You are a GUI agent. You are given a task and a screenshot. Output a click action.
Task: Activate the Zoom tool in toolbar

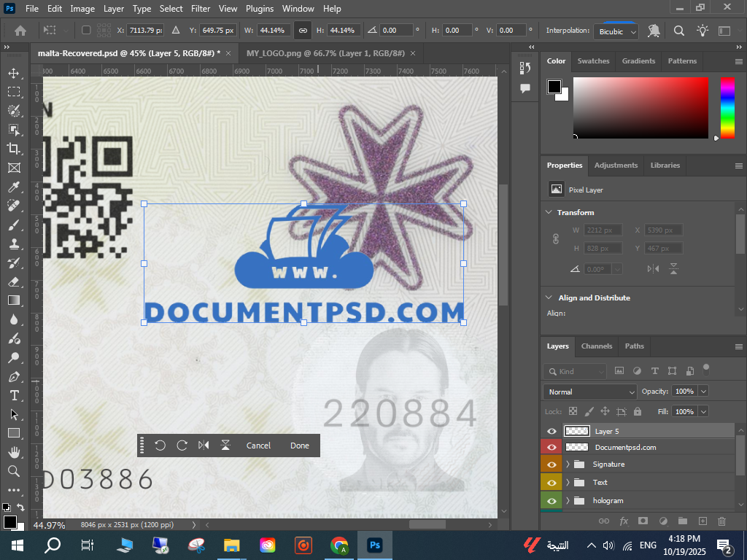(x=14, y=471)
